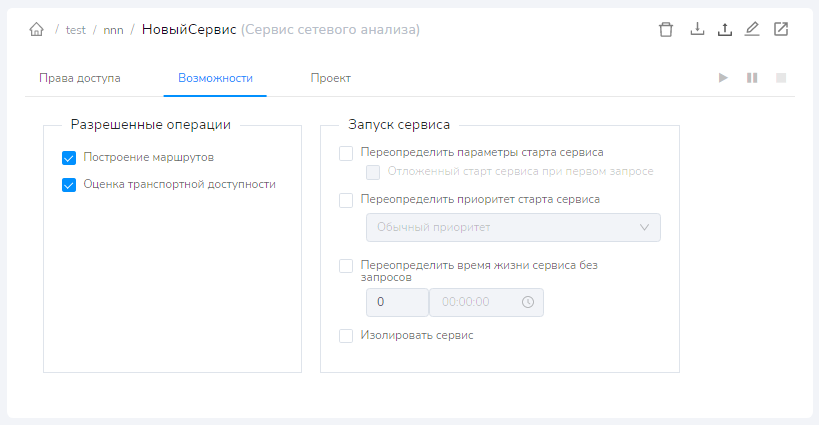Open service in new window icon

[x=781, y=29]
